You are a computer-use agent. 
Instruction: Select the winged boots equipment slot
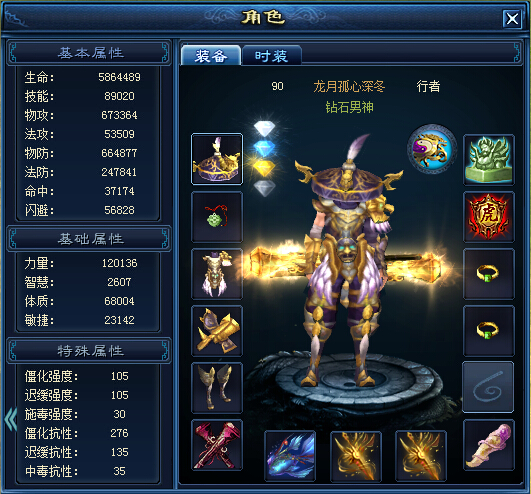coord(217,388)
